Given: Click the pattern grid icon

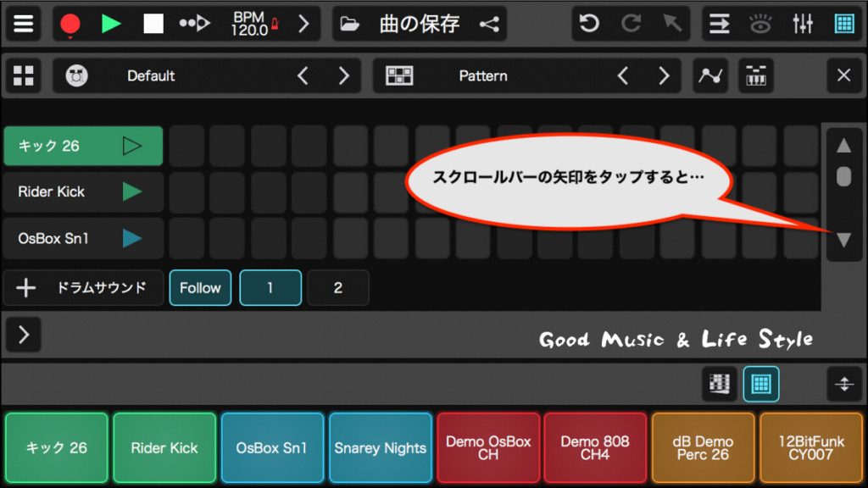Looking at the screenshot, I should click(x=399, y=75).
